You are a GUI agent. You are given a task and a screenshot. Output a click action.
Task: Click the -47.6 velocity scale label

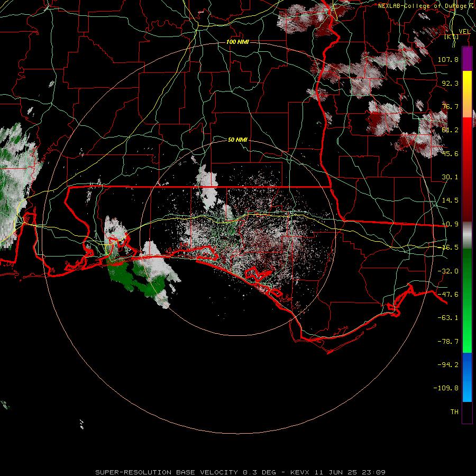pyautogui.click(x=448, y=295)
